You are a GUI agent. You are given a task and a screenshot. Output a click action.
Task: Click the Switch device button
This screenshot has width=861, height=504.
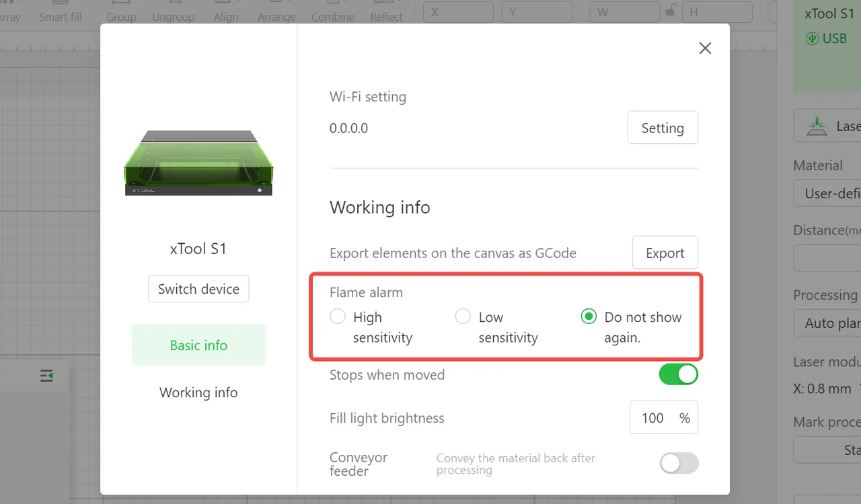[198, 289]
